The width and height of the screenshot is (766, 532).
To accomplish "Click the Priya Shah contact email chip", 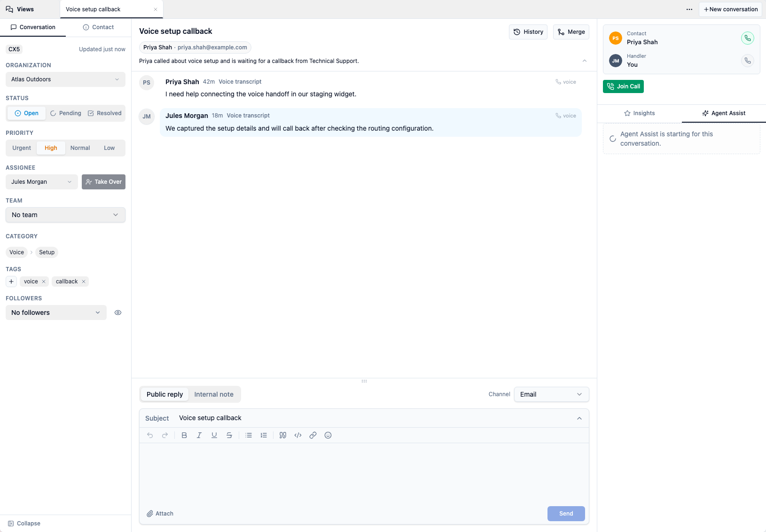I will [x=195, y=47].
